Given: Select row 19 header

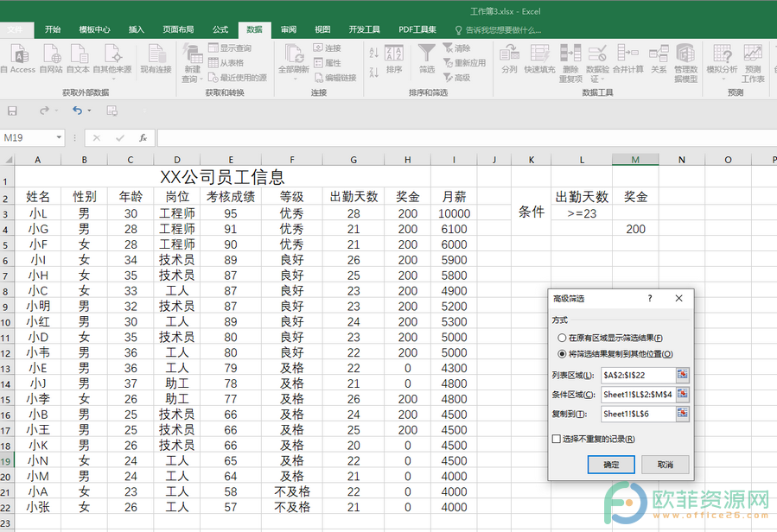Looking at the screenshot, I should [6, 461].
